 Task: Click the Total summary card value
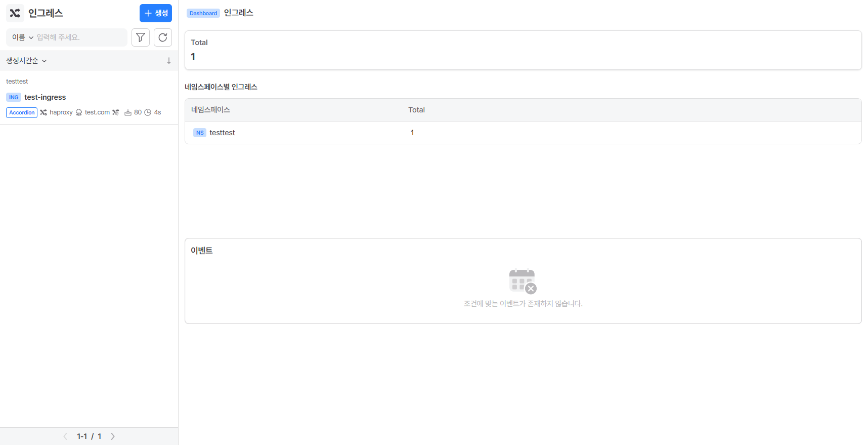[193, 57]
